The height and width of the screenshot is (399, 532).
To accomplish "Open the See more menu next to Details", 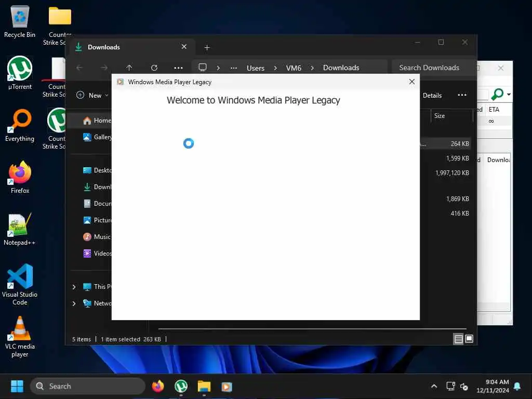I will tap(462, 95).
